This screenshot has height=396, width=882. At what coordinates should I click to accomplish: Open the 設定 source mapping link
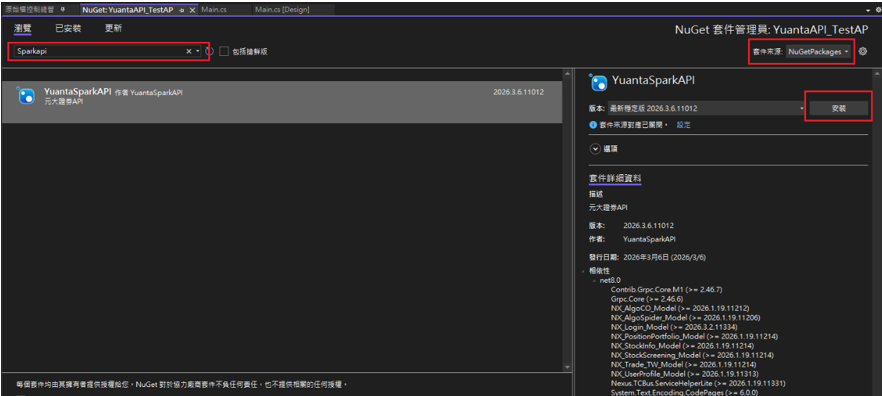coord(683,125)
